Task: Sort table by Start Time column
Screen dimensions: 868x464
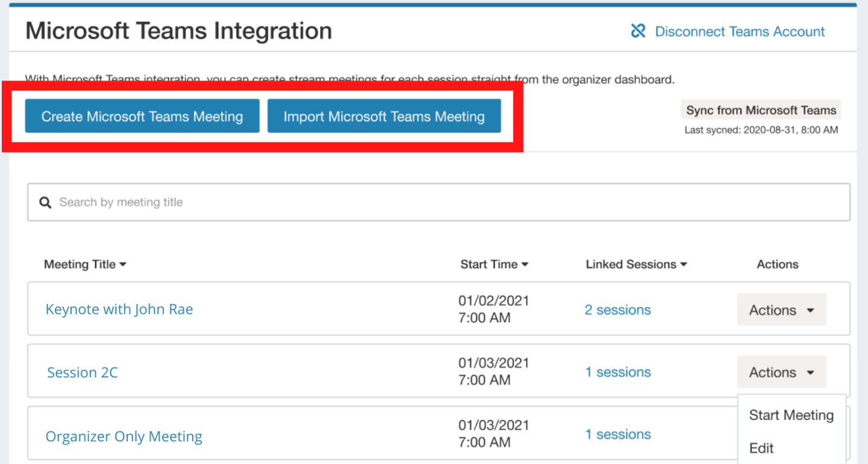Action: 494,264
